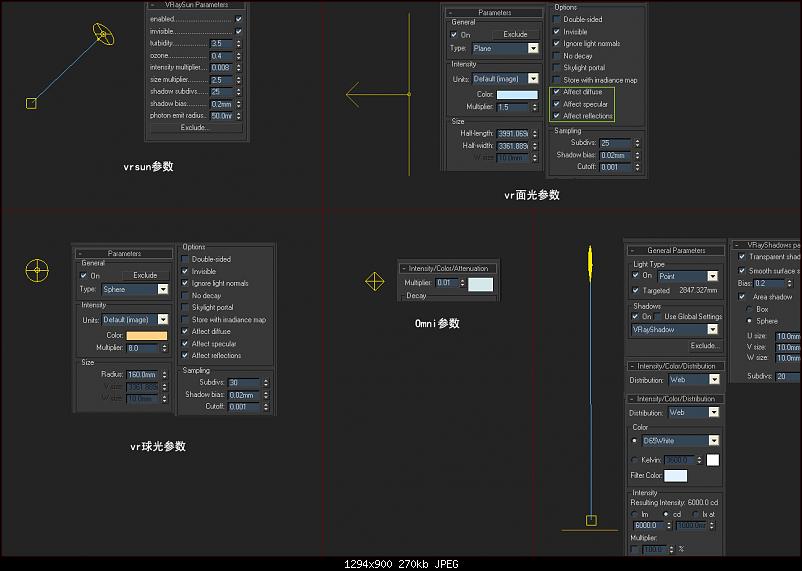
Task: Click the white Kelvin color swatch
Action: pyautogui.click(x=712, y=460)
